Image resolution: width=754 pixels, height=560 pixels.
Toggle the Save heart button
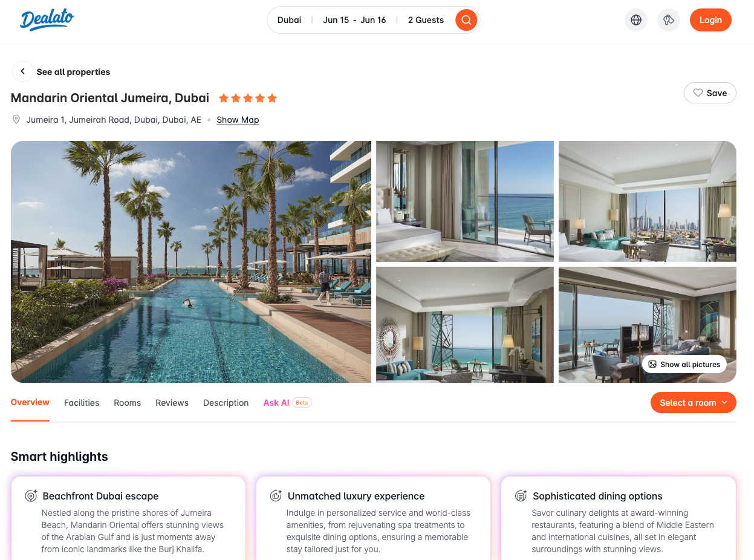[x=710, y=93]
